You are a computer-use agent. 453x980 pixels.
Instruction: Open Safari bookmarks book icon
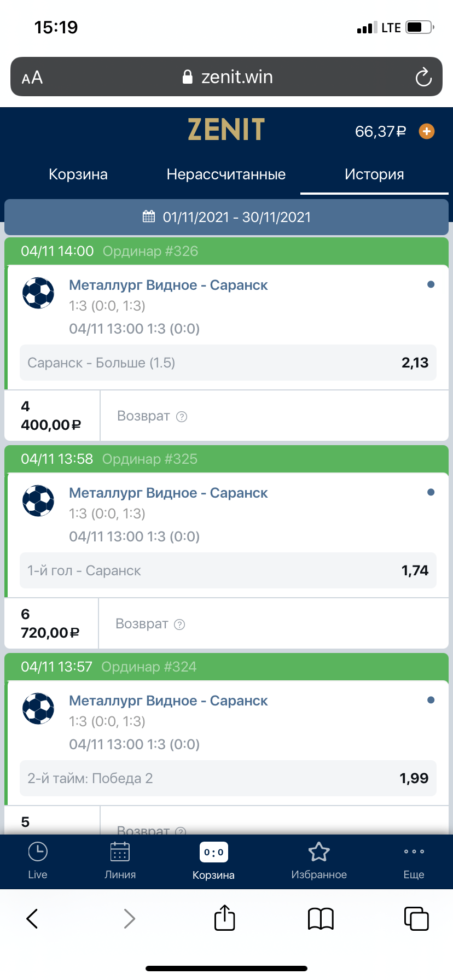pos(321,919)
